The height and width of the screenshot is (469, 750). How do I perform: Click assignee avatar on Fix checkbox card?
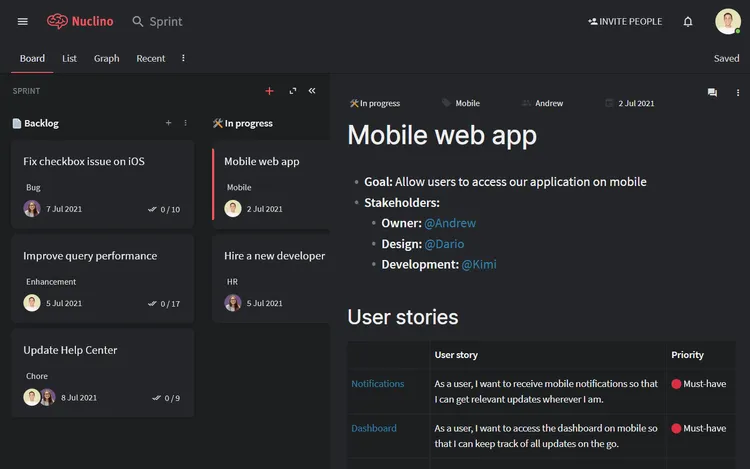(x=32, y=209)
